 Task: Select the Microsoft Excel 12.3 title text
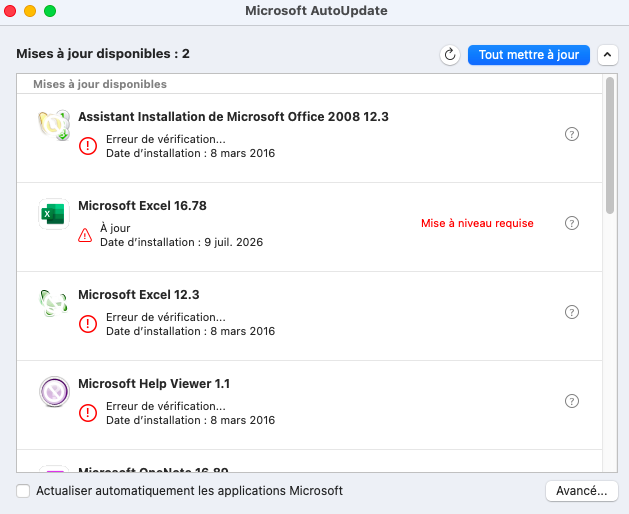pos(138,295)
